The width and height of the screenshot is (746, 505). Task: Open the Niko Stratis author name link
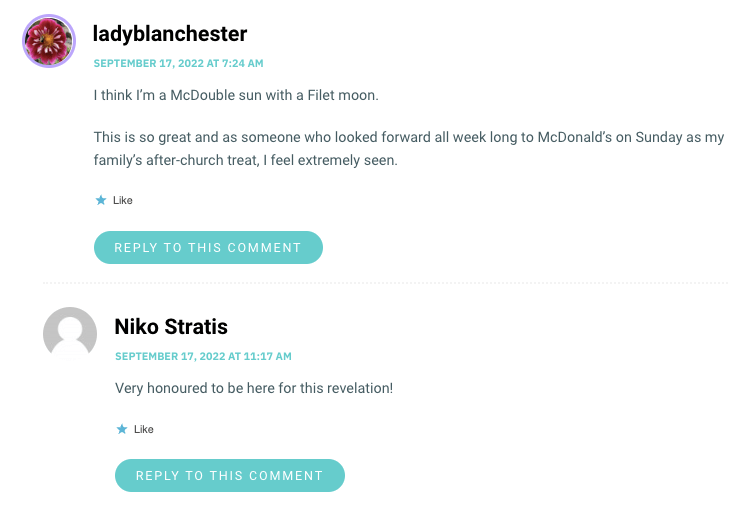tap(171, 327)
